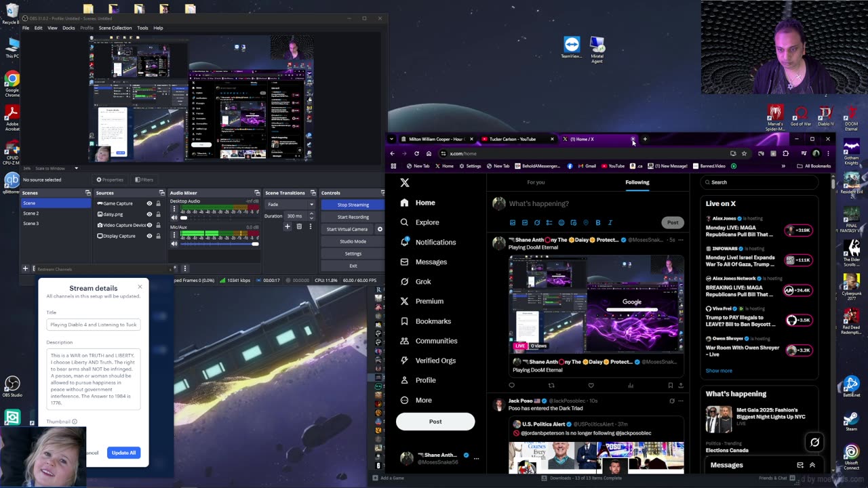The width and height of the screenshot is (868, 488).
Task: Open new browser tab plus button
Action: 645,139
